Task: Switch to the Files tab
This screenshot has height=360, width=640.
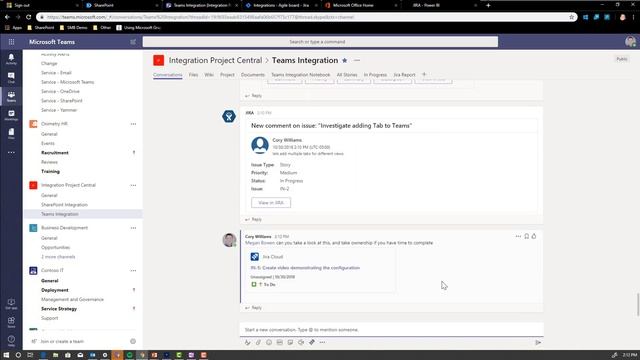Action: [x=193, y=75]
